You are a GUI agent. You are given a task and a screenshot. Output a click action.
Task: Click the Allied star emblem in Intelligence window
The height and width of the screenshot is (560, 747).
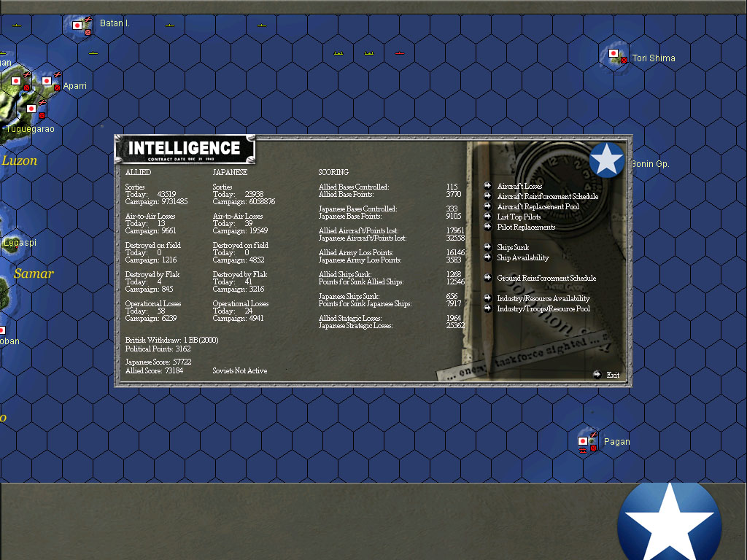[x=606, y=160]
